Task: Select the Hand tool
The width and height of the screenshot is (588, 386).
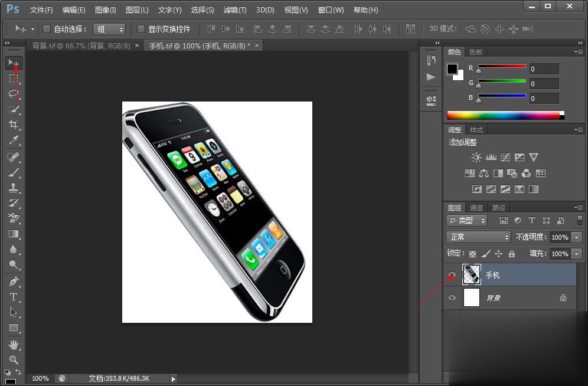Action: coord(14,344)
